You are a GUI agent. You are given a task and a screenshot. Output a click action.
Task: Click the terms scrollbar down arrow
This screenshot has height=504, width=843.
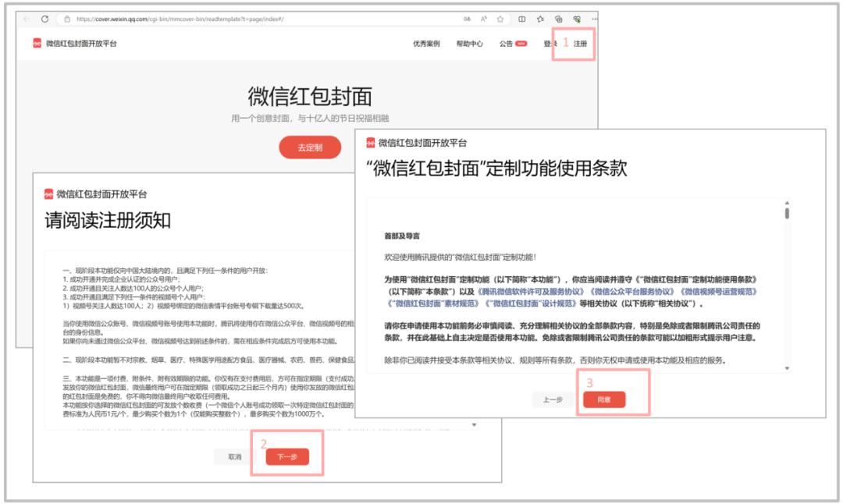point(787,368)
